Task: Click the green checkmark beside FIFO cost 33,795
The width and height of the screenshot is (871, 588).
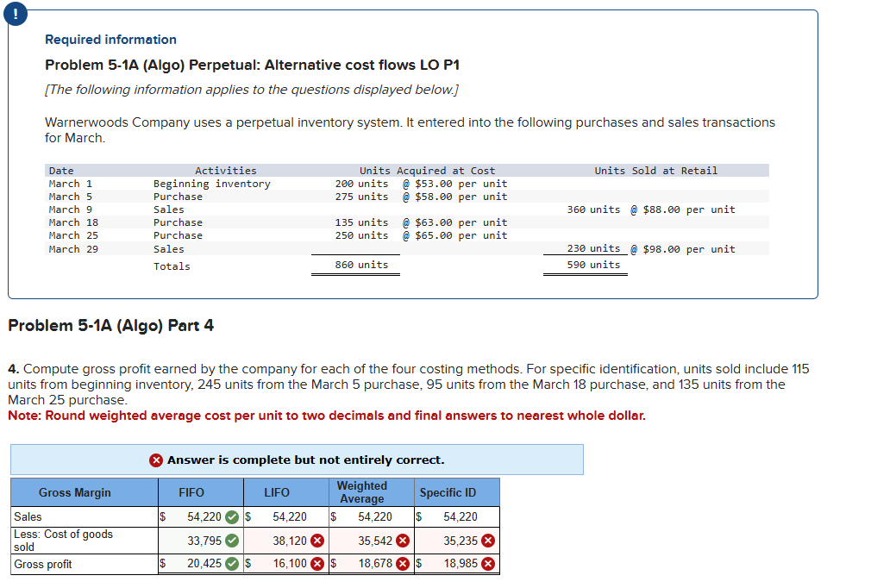Action: point(234,541)
